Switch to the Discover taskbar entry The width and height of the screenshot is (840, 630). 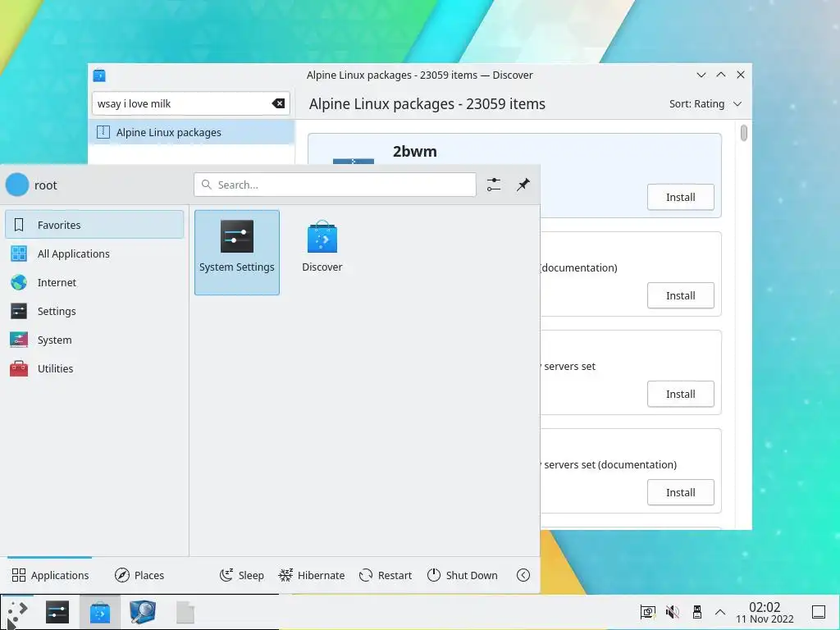99,612
